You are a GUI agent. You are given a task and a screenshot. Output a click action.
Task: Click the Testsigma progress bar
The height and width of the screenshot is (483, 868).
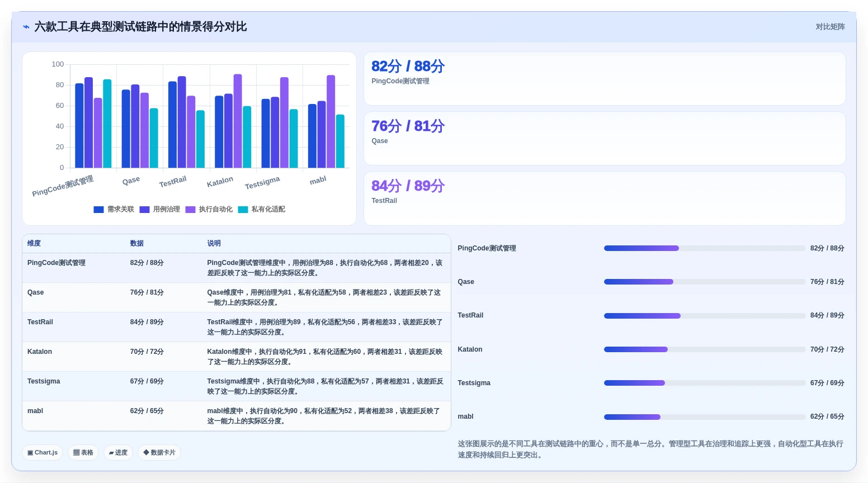705,383
